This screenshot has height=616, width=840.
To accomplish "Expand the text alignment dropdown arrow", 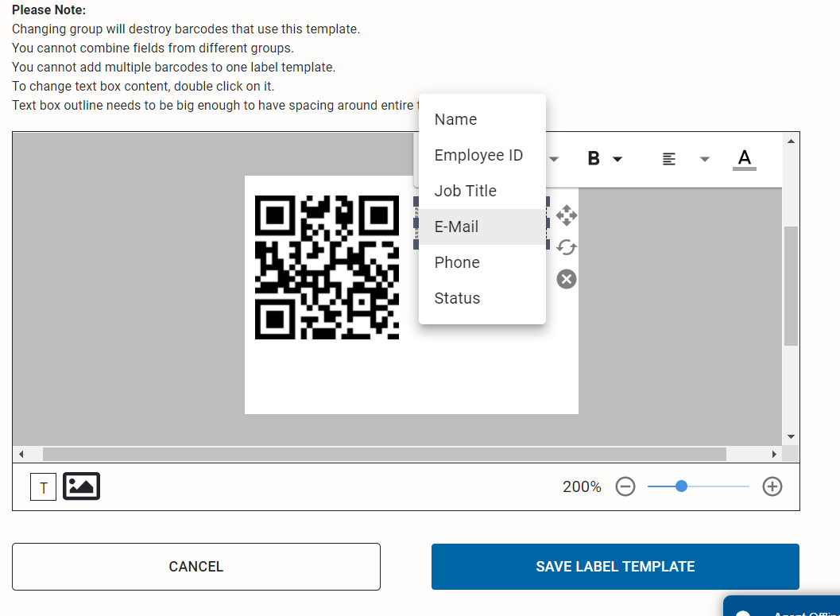I will [x=705, y=159].
